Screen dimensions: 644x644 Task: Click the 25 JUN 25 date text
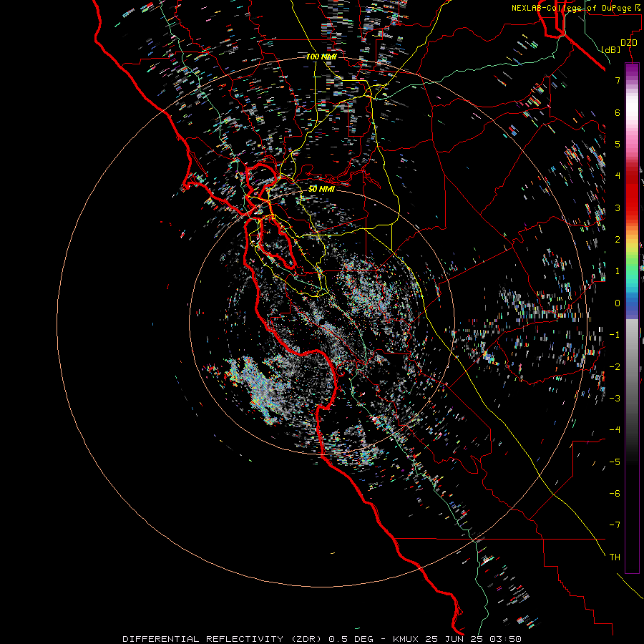pyautogui.click(x=454, y=639)
